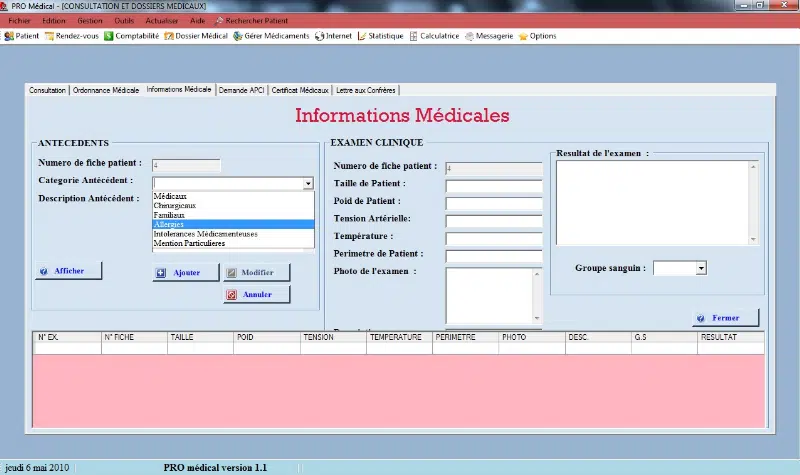Open the Patient toolbar icon
800x475 pixels.
pyautogui.click(x=9, y=36)
